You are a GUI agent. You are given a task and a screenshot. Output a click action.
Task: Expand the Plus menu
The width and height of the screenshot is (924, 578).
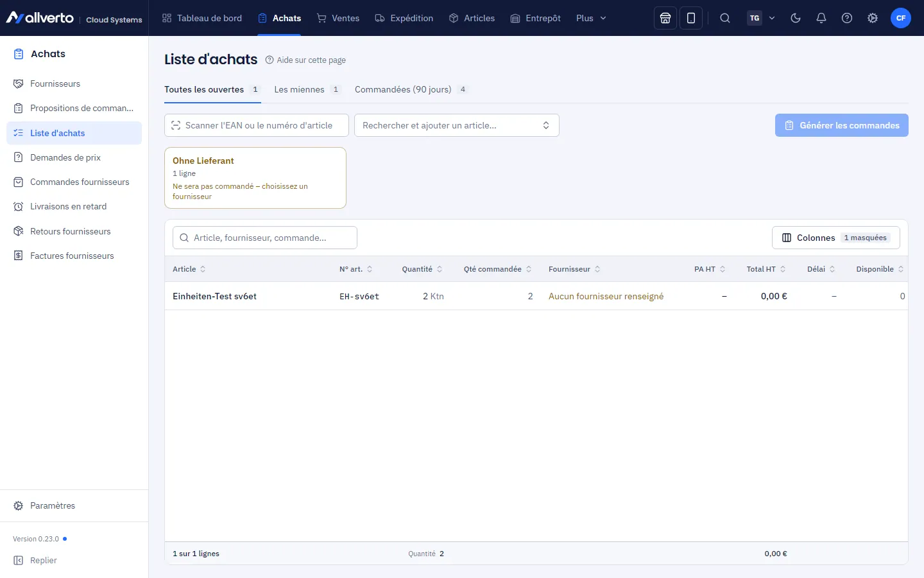pyautogui.click(x=591, y=18)
